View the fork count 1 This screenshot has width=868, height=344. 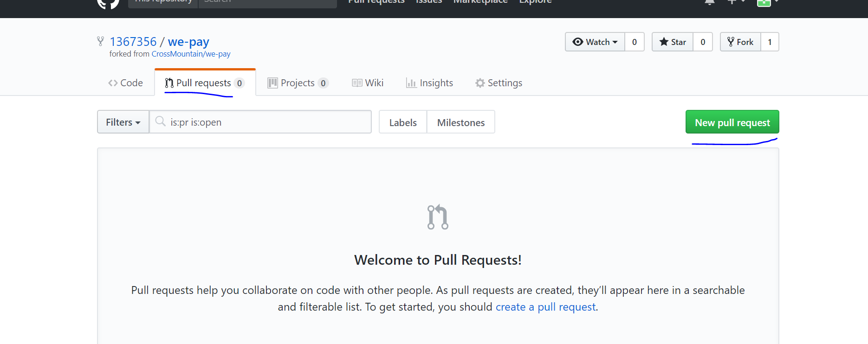click(770, 42)
